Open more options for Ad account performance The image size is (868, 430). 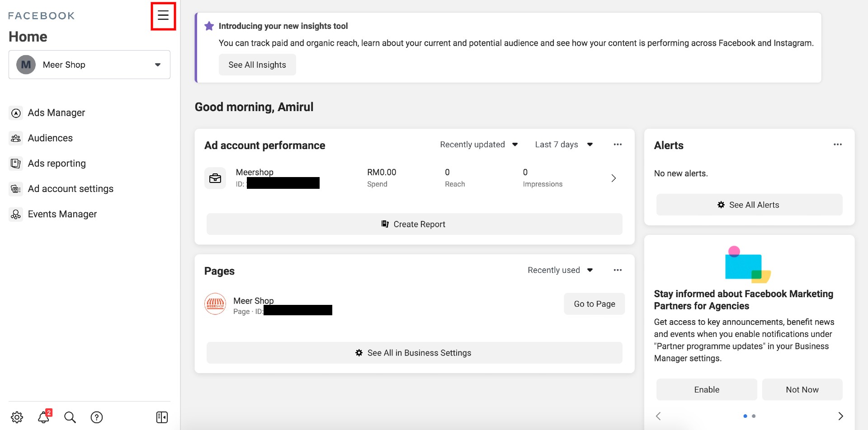click(x=618, y=145)
